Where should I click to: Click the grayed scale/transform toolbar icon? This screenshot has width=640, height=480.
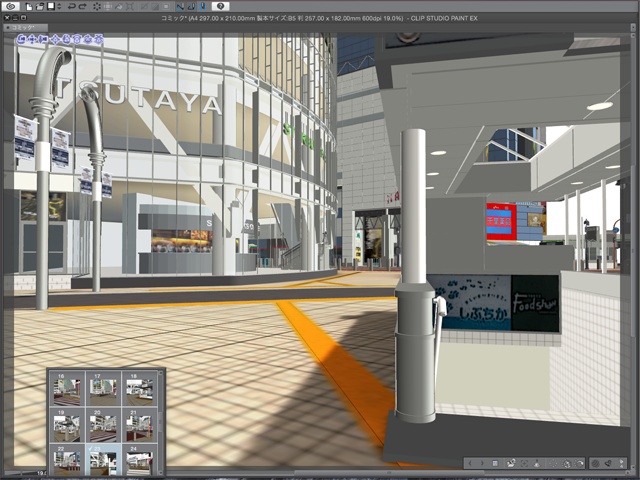pos(108,6)
